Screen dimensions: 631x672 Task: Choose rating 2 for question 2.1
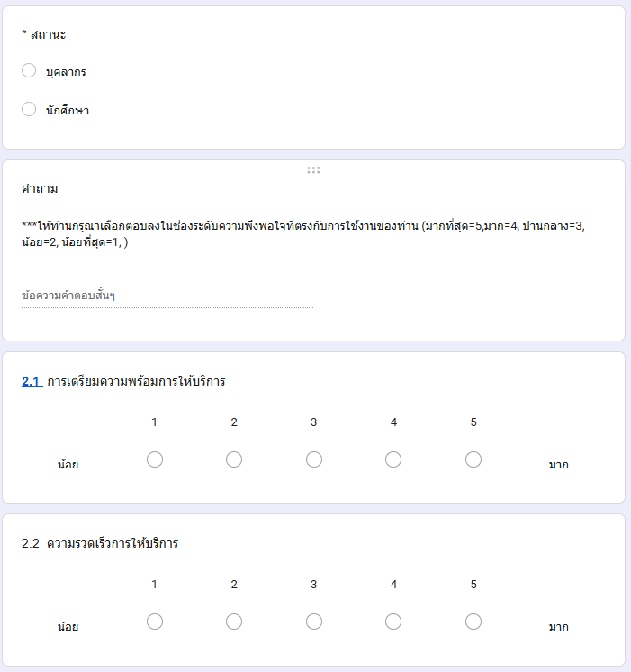234,459
